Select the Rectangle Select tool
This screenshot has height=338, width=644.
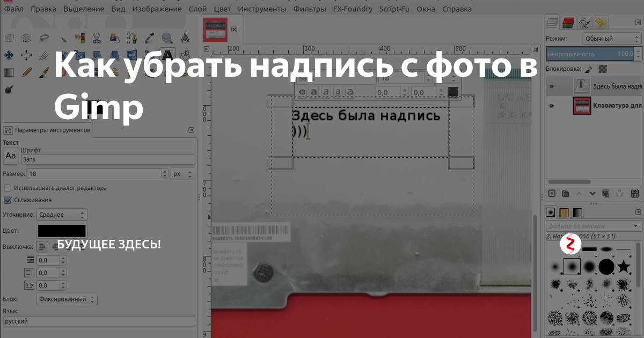pos(9,38)
